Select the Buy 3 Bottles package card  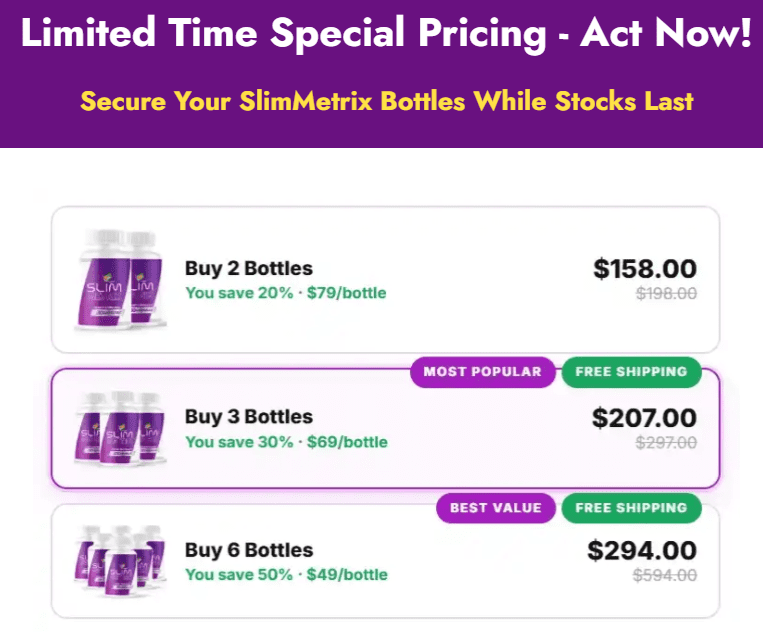coord(385,428)
